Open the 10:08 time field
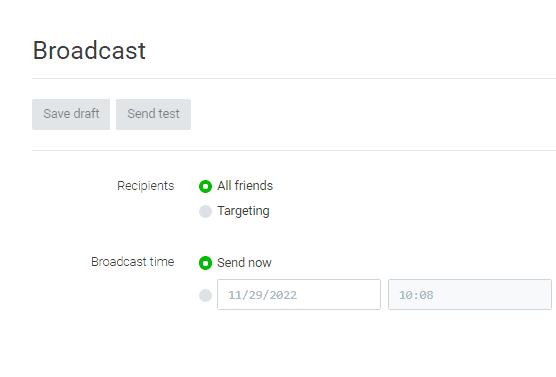This screenshot has height=377, width=556. [470, 295]
